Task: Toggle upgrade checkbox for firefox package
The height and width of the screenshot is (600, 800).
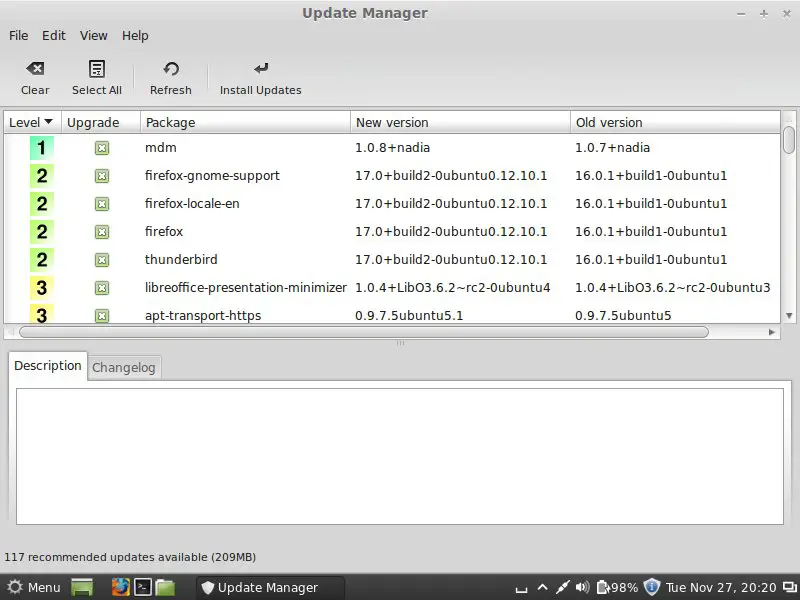Action: coord(102,232)
